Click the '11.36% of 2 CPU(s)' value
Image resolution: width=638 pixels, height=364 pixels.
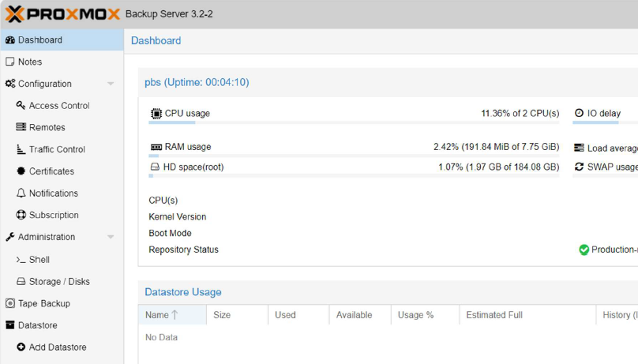tap(520, 114)
